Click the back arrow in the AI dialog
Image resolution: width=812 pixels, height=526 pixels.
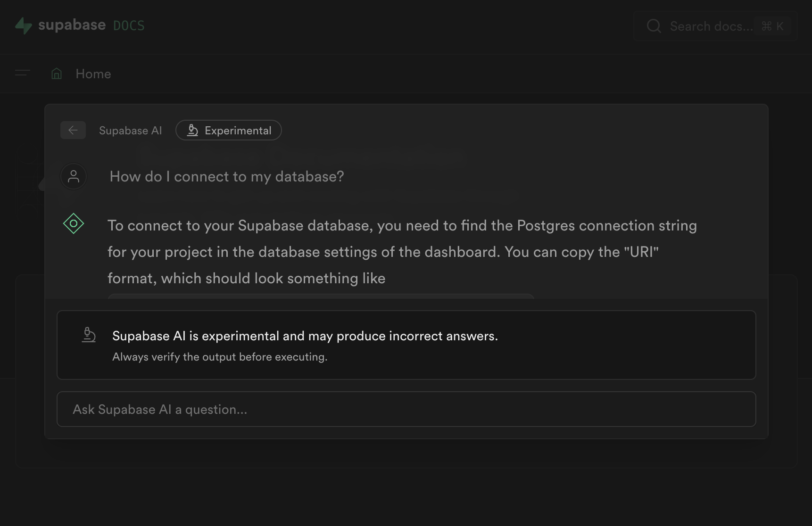point(73,130)
